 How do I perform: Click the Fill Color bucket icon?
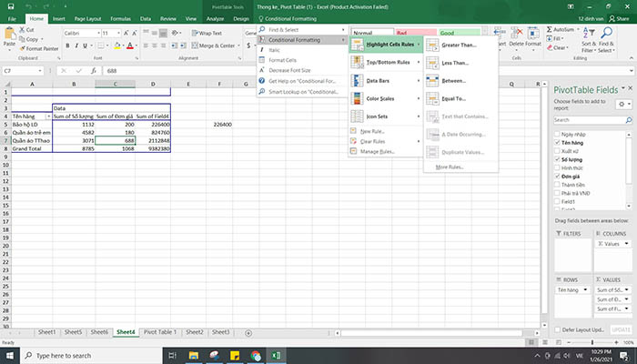click(117, 45)
